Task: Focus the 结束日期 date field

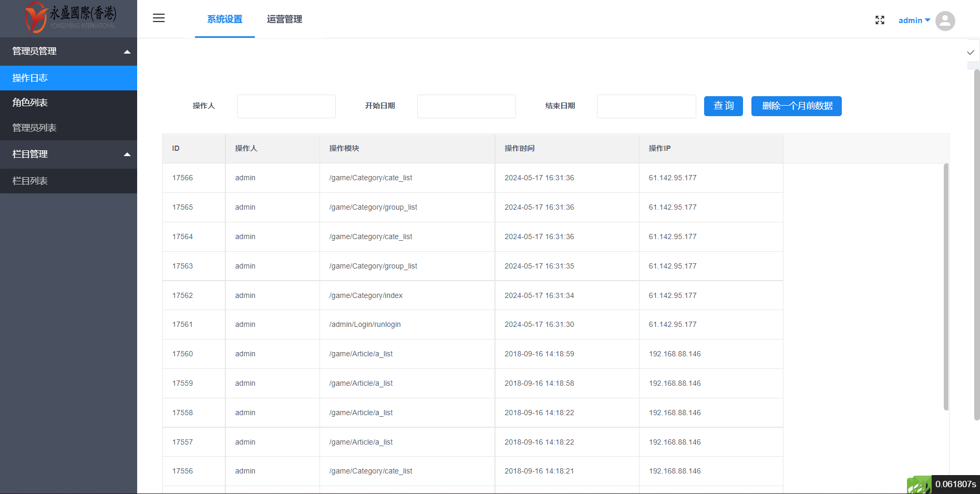Action: coord(646,106)
